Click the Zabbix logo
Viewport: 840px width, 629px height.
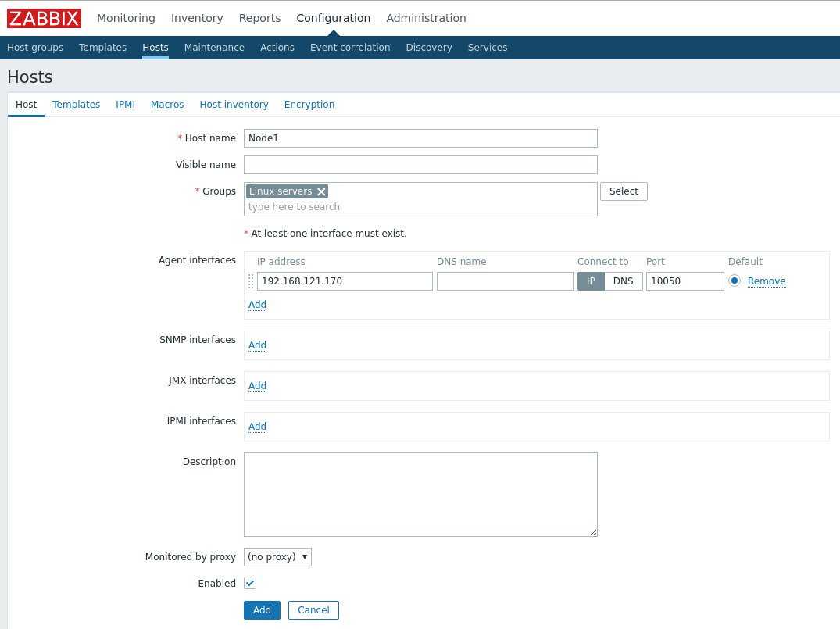coord(44,18)
